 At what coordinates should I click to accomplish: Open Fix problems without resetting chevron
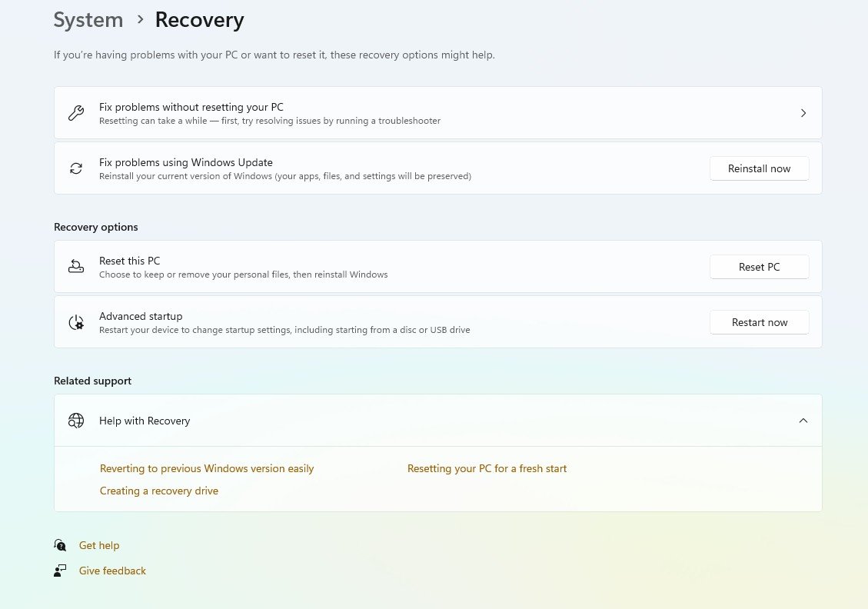point(803,113)
